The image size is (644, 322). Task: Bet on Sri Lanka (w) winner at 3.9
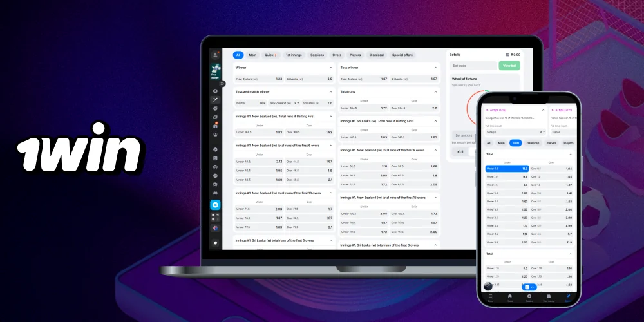point(309,79)
